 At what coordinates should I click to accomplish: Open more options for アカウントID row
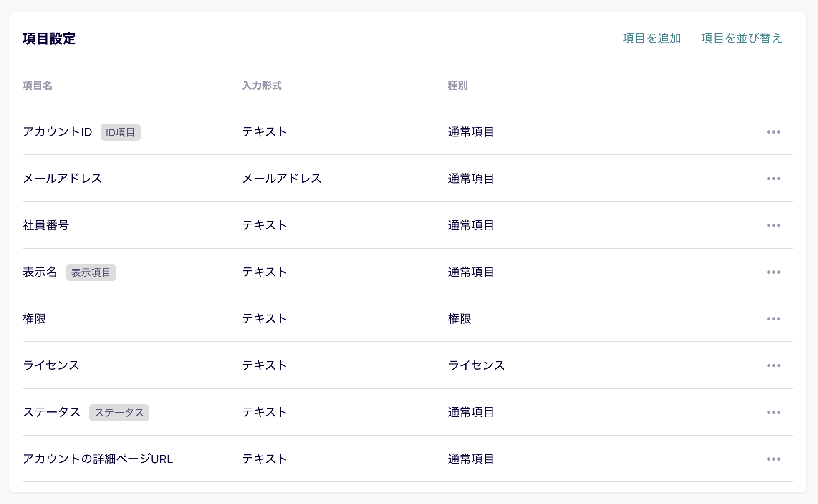click(x=773, y=132)
